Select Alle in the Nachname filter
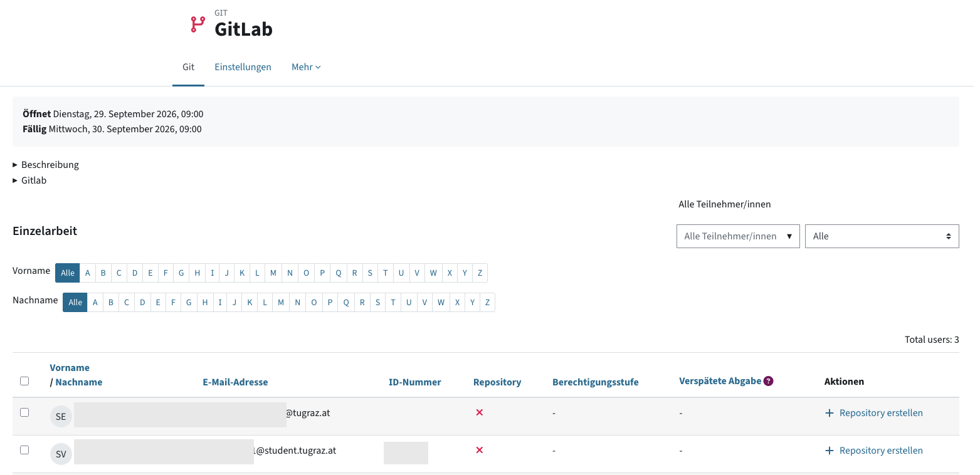 pos(75,302)
